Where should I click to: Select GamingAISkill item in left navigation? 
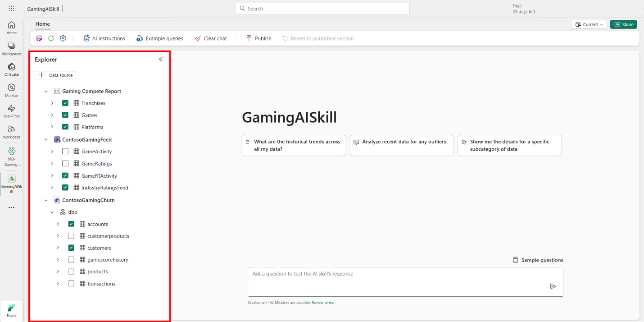(12, 184)
